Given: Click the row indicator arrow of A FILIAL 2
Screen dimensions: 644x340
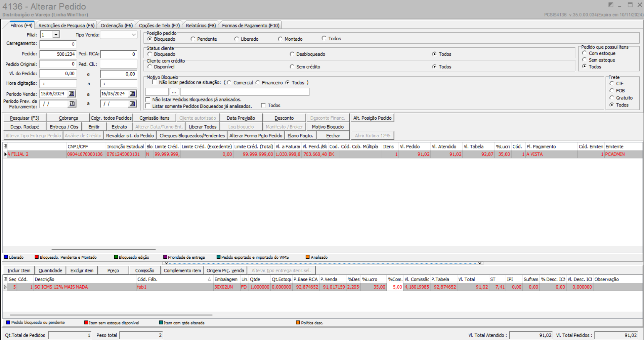Looking at the screenshot, I should pos(5,154).
